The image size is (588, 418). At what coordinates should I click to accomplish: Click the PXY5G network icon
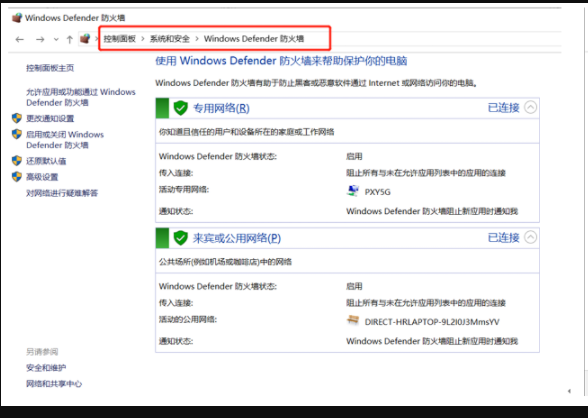[x=352, y=191]
